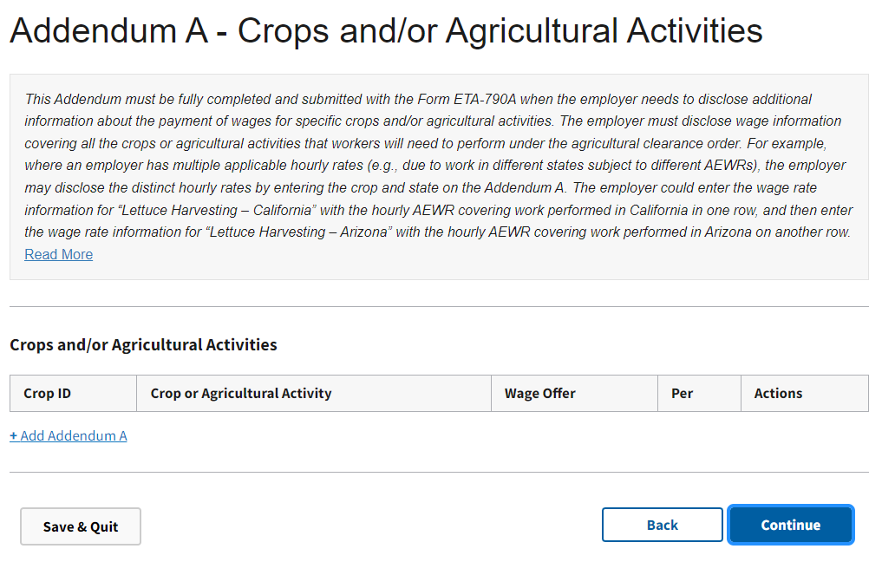Open the Read More link
The image size is (895, 588).
coord(58,254)
